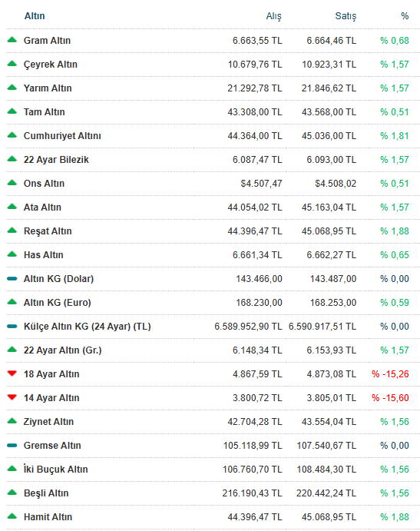Open Reşat Altın details
The image size is (420, 531).
[48, 231]
